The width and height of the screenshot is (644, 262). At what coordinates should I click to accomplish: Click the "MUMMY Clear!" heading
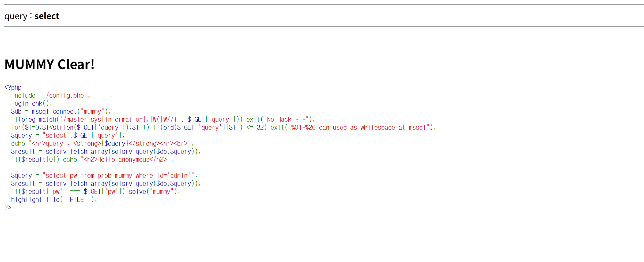pyautogui.click(x=50, y=64)
